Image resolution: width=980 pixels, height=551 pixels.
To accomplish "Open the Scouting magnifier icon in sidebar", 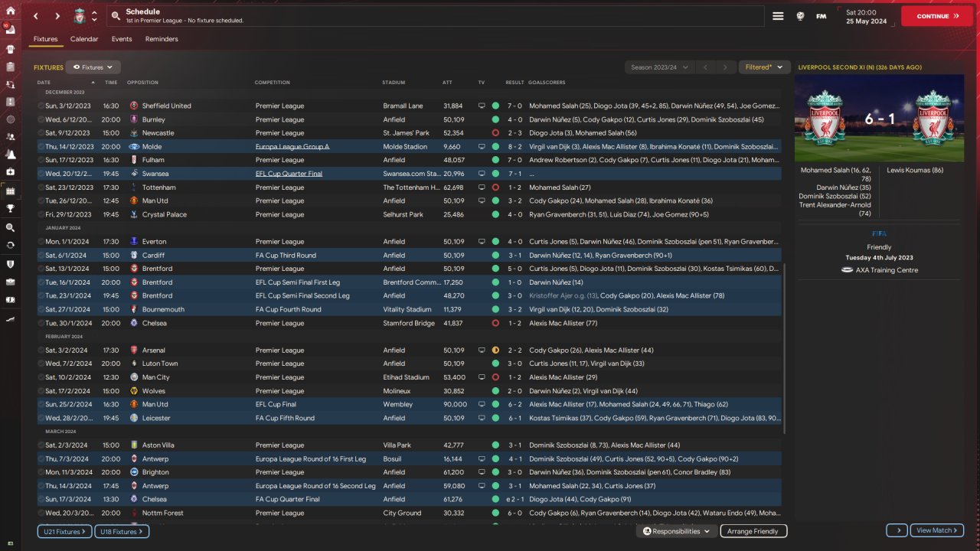I will click(11, 227).
